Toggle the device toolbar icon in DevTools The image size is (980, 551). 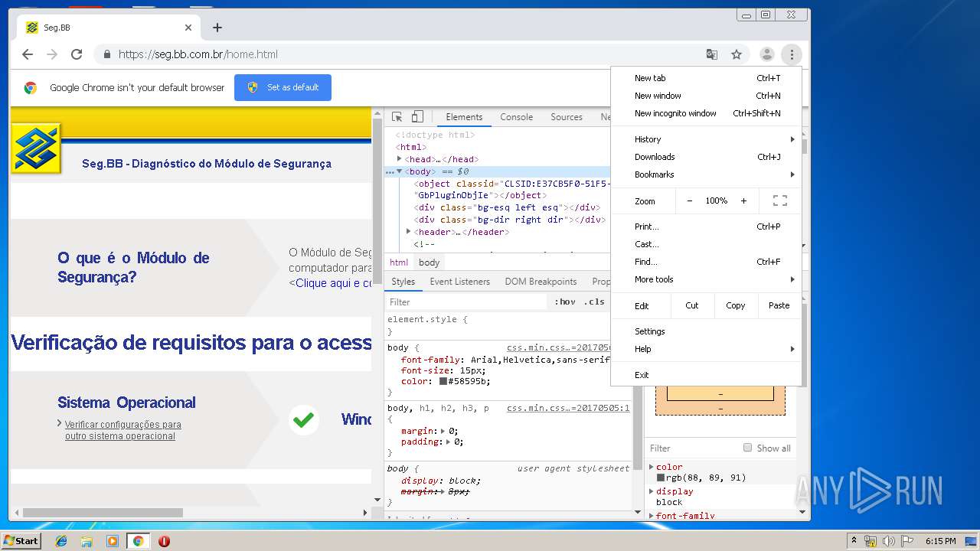pyautogui.click(x=417, y=117)
